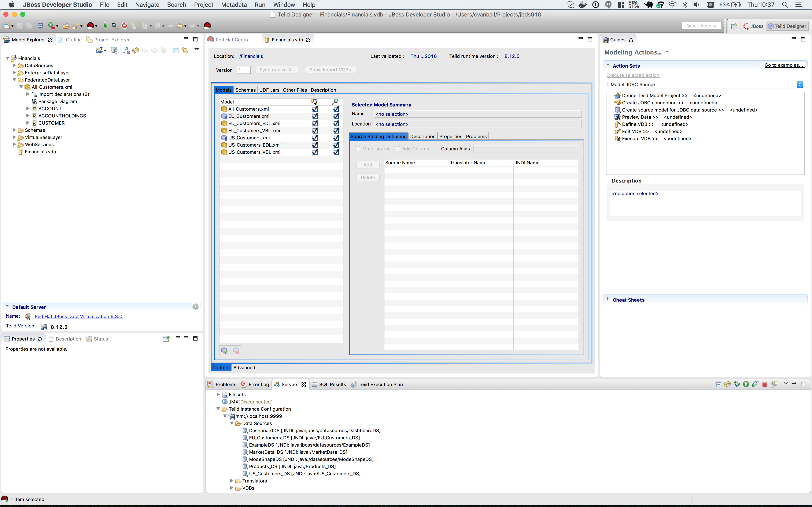This screenshot has height=507, width=812.
Task: Toggle first column checkbox for EU_Customers_EDL.xmi
Action: 315,123
